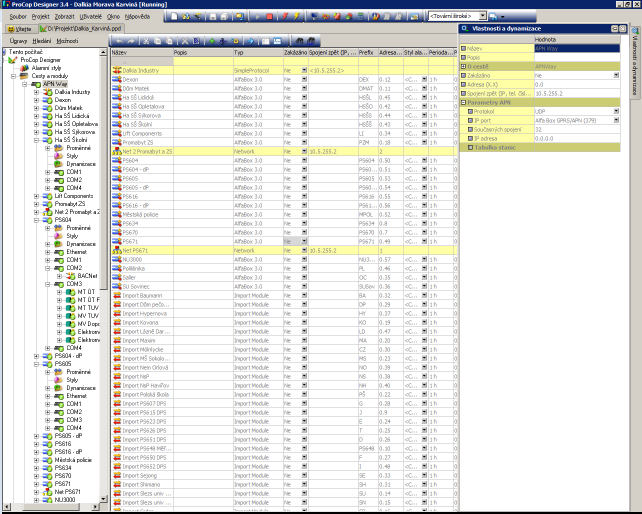Screen dimensions: 642x514
Task: Click the green plus Add item icon
Action: pos(212,41)
